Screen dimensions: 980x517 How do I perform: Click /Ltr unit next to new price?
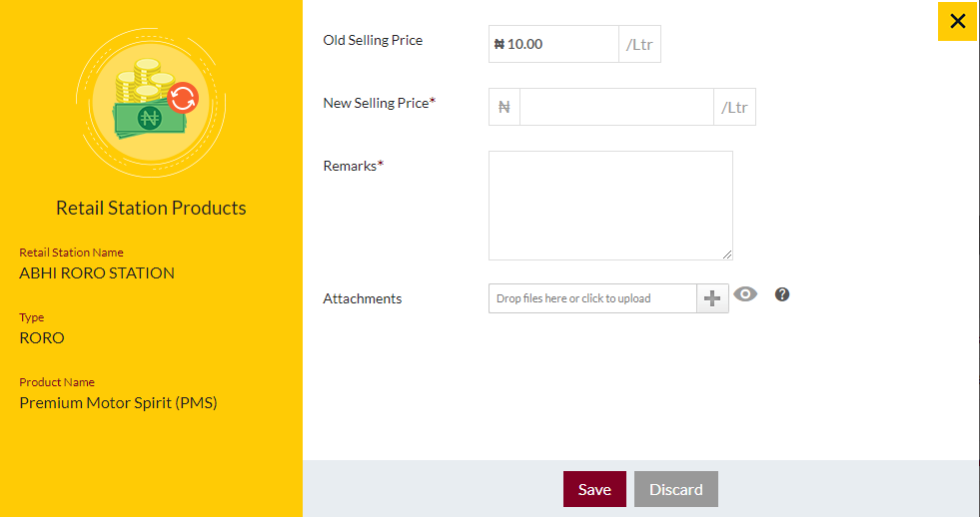(734, 107)
